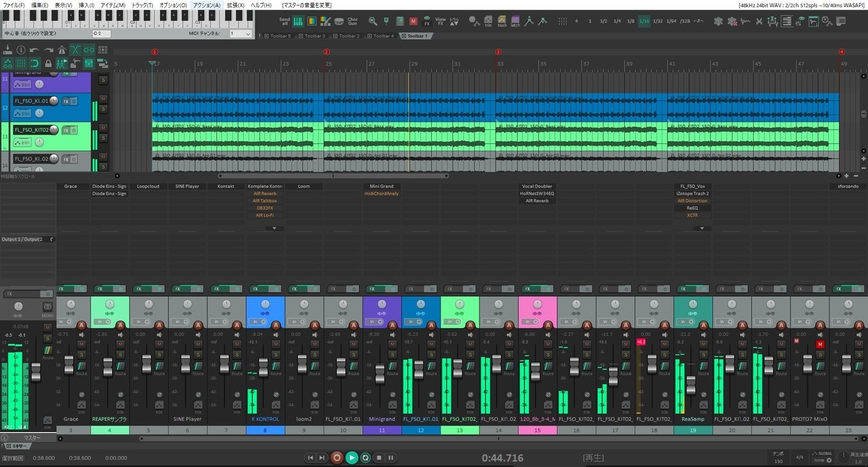This screenshot has width=868, height=467.
Task: Click the ReaSamp channel volume fader
Action: pos(691,385)
